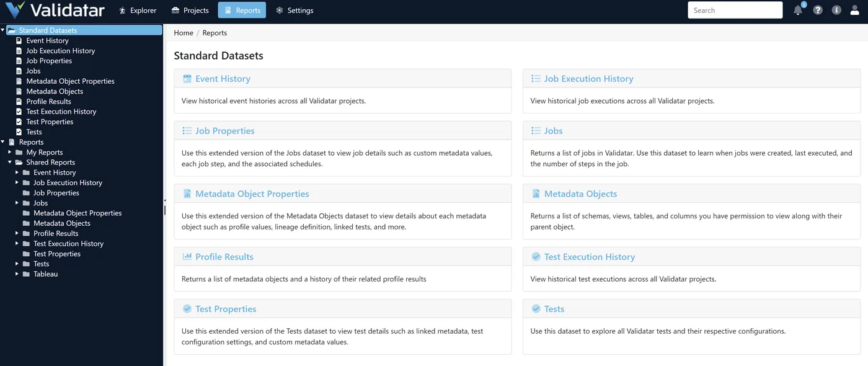The width and height of the screenshot is (868, 366).
Task: Click the Reports breadcrumb
Action: (x=215, y=33)
